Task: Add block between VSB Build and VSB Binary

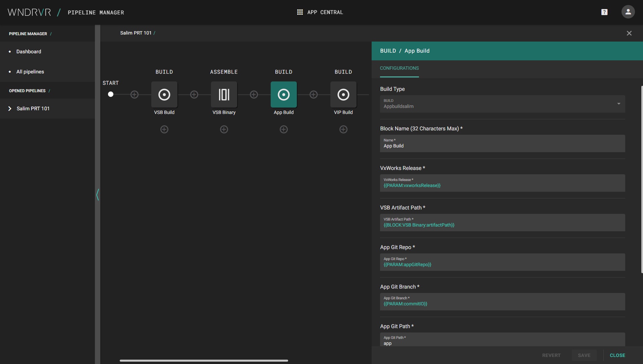Action: (194, 95)
